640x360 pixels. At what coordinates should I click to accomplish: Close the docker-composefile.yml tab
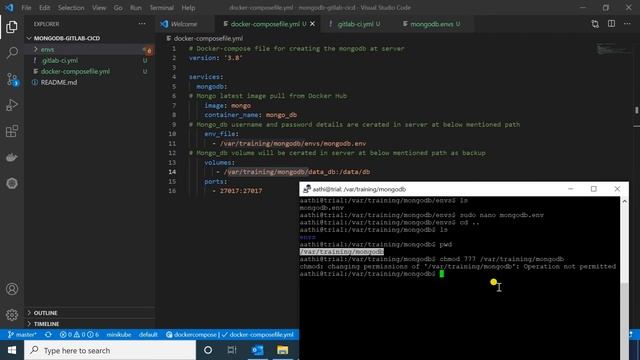click(x=312, y=24)
